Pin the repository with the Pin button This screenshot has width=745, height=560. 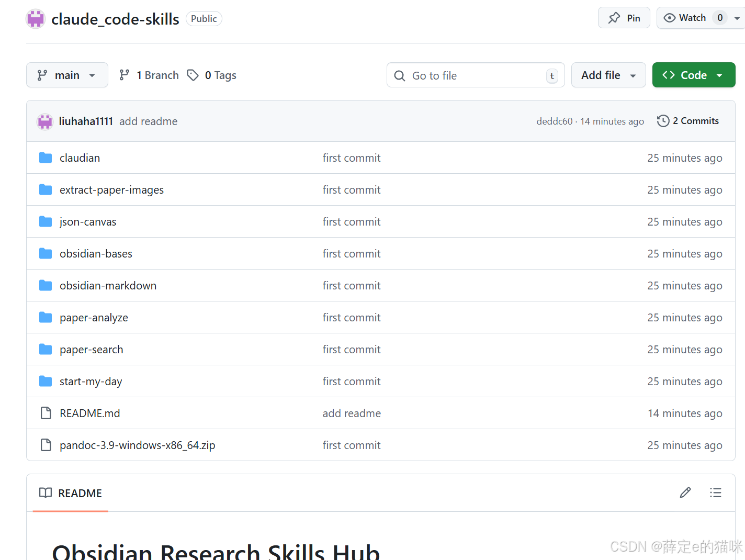(x=624, y=18)
